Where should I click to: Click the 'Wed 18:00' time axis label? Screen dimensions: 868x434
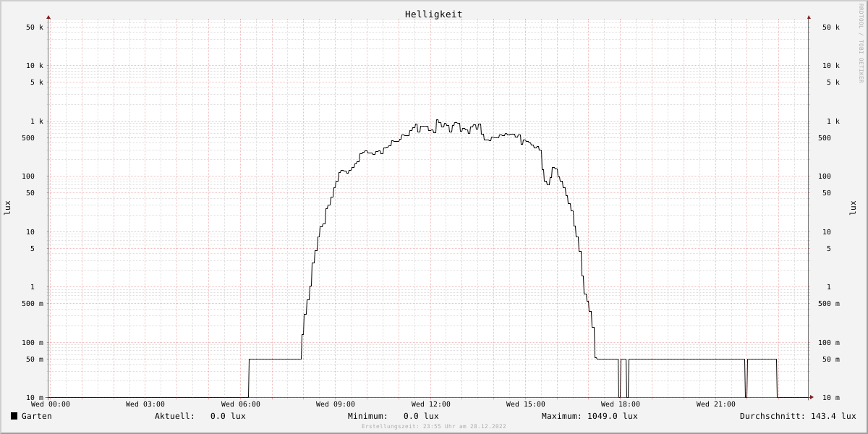point(621,404)
